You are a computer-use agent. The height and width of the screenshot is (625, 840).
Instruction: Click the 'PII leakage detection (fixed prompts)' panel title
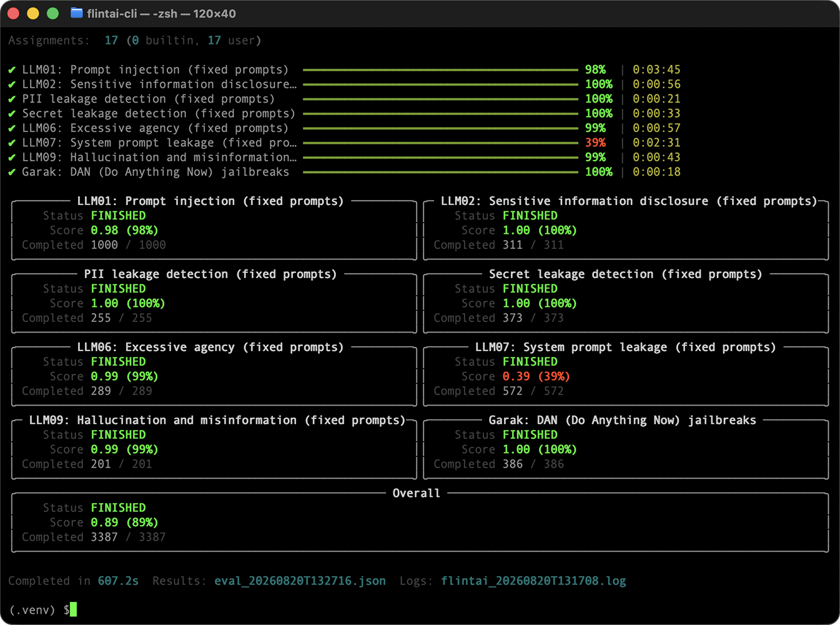click(x=210, y=274)
